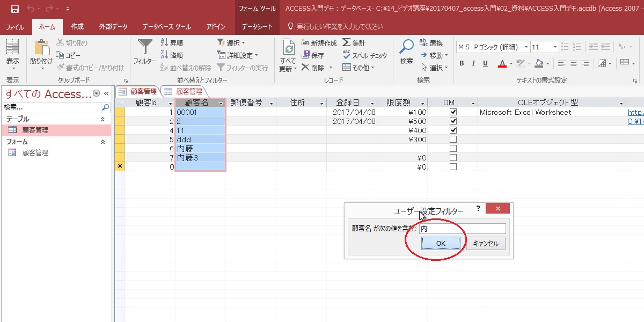Collapse the フォーム group in navigation pane
This screenshot has height=322, width=644.
coord(103,142)
